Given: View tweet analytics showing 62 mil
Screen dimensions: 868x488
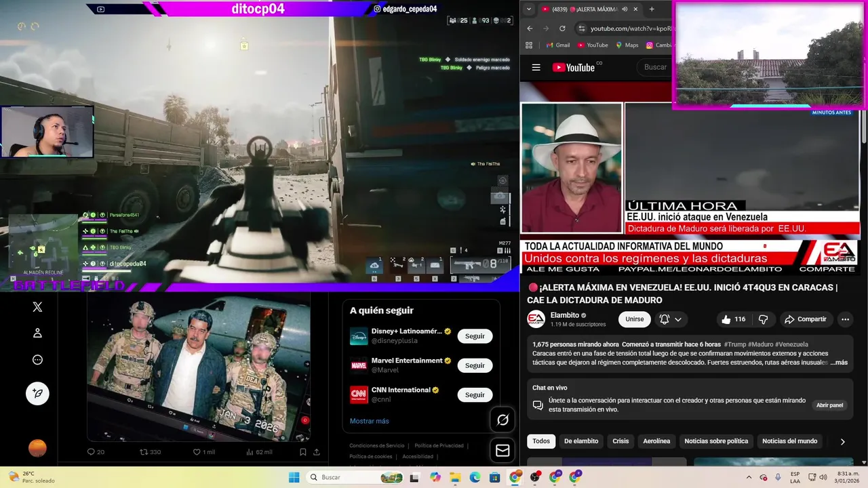Looking at the screenshot, I should point(259,452).
